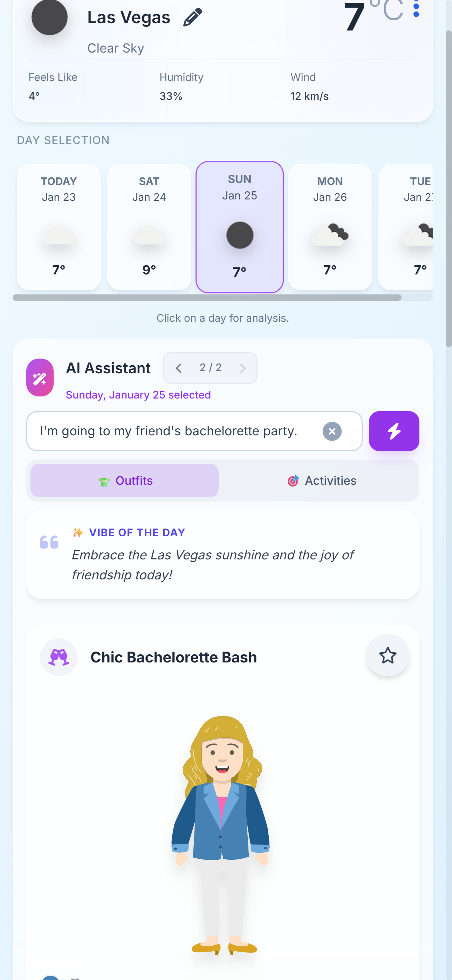Switch to the Outfits tab
Screen dimensions: 452x980
[125, 481]
